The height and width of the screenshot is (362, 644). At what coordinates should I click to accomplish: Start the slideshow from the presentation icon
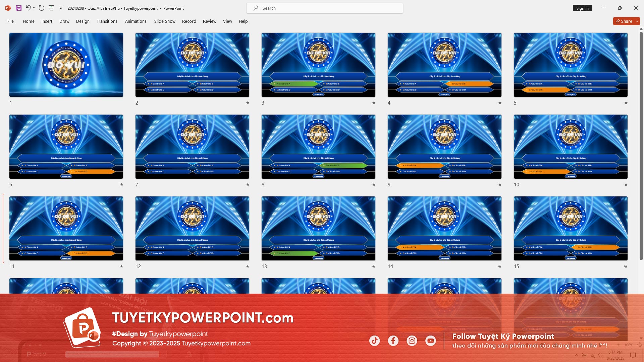coord(51,8)
